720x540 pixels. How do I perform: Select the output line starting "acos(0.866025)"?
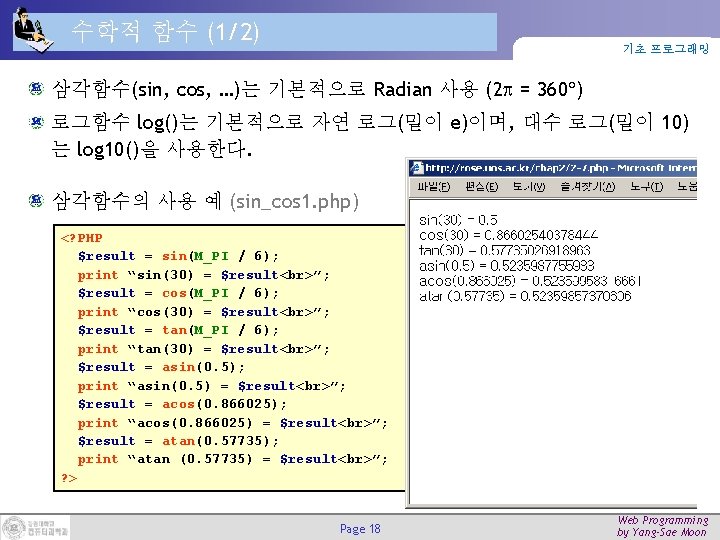coord(530,281)
